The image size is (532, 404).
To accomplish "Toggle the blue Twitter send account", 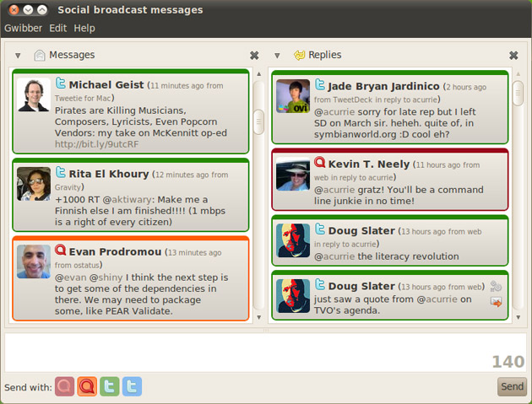I will 132,386.
